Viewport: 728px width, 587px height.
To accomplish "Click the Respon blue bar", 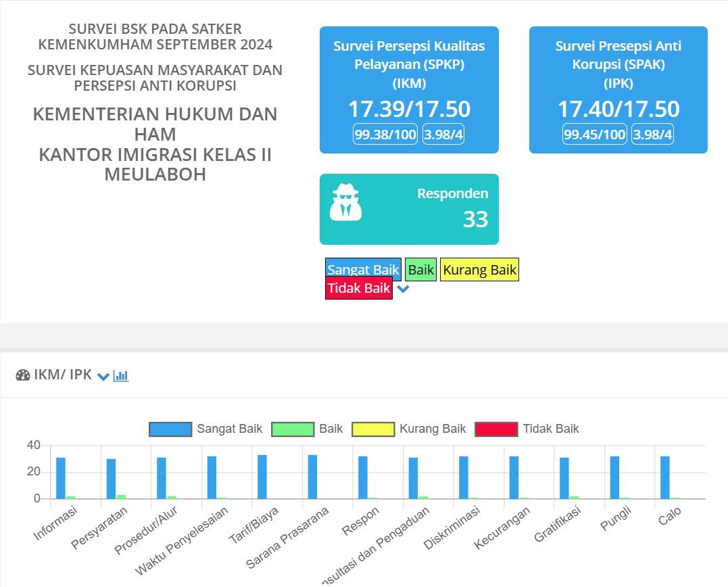I will coord(363,478).
